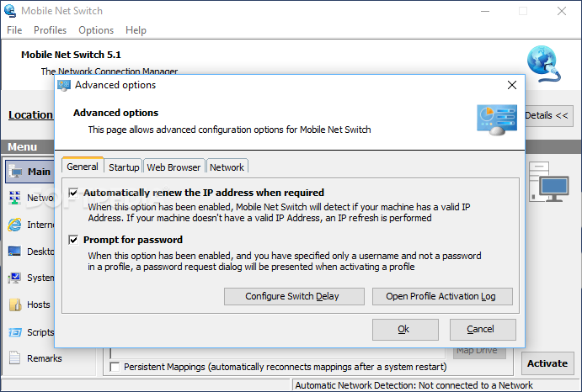Click the Desktop sidebar icon

pyautogui.click(x=14, y=251)
